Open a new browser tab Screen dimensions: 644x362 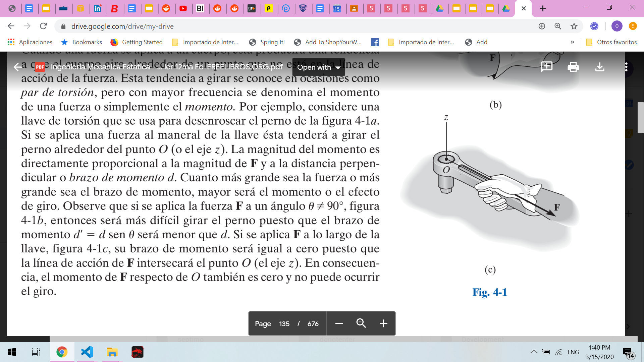pyautogui.click(x=543, y=8)
